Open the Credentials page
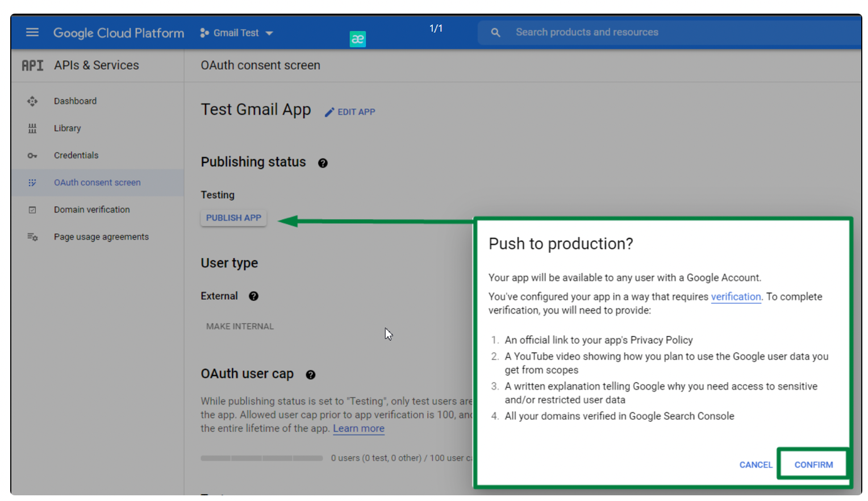Viewport: 868px width, 501px height. pos(76,156)
